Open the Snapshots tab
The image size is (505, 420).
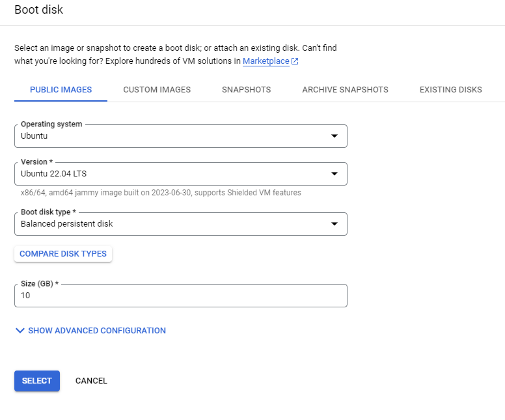[x=247, y=90]
